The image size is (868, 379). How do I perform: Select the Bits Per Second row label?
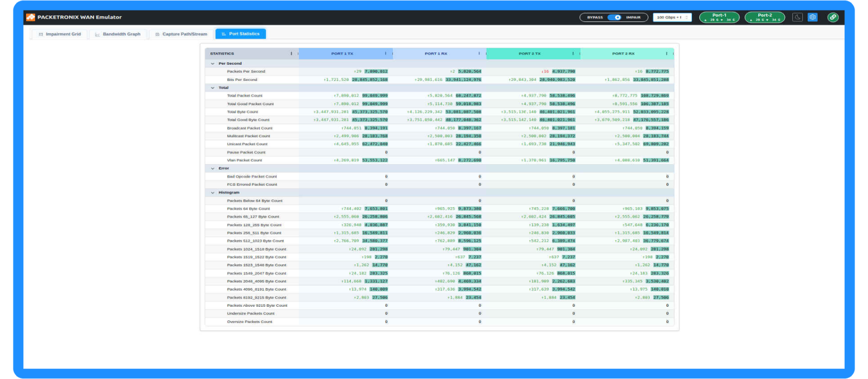click(242, 79)
